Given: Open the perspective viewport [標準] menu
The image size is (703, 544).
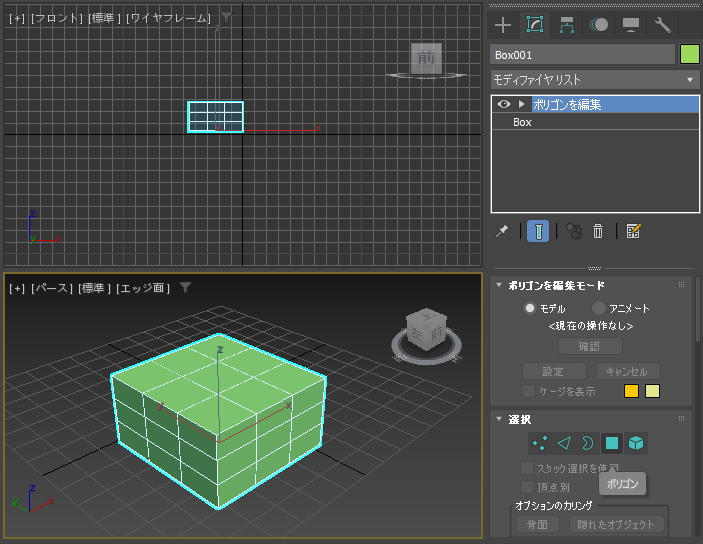Looking at the screenshot, I should [x=94, y=288].
